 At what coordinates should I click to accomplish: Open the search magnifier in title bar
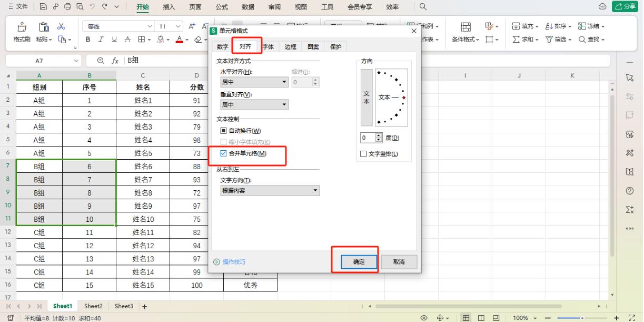[423, 7]
